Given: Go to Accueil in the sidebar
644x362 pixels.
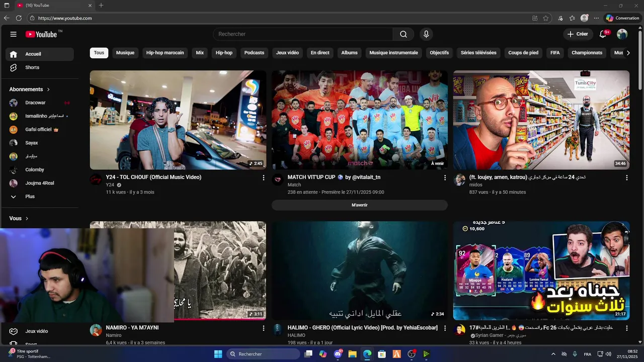Looking at the screenshot, I should point(40,54).
